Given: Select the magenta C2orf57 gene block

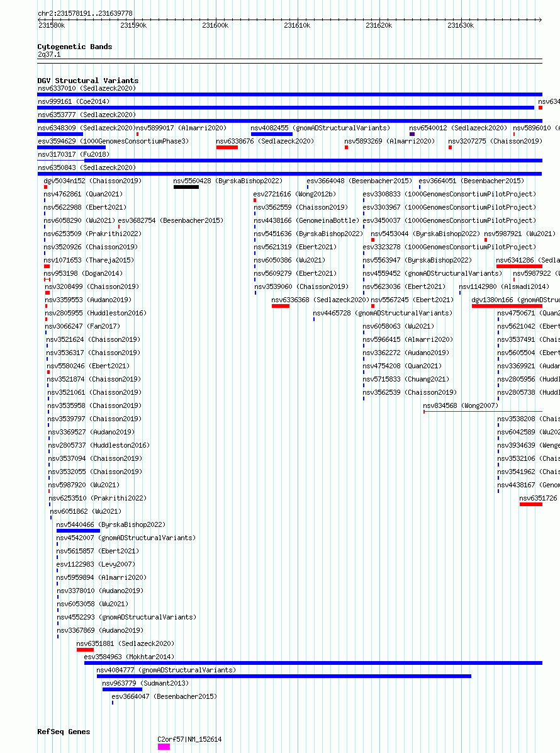Looking at the screenshot, I should (164, 747).
